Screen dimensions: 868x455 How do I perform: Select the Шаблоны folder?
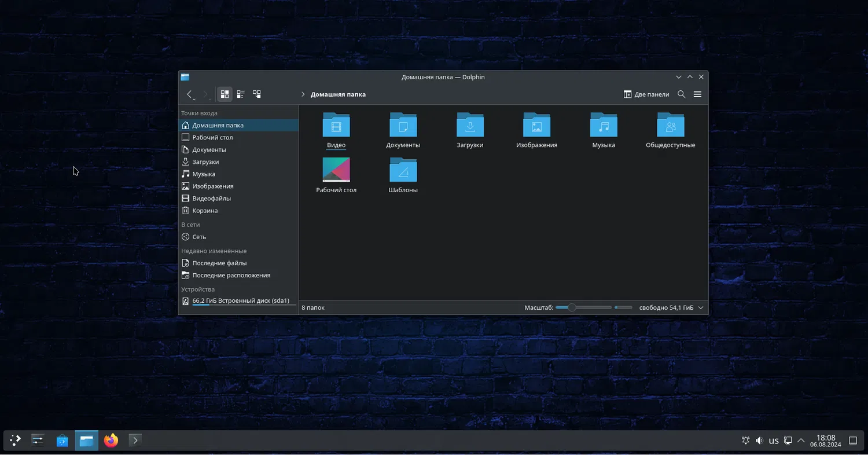coord(403,171)
